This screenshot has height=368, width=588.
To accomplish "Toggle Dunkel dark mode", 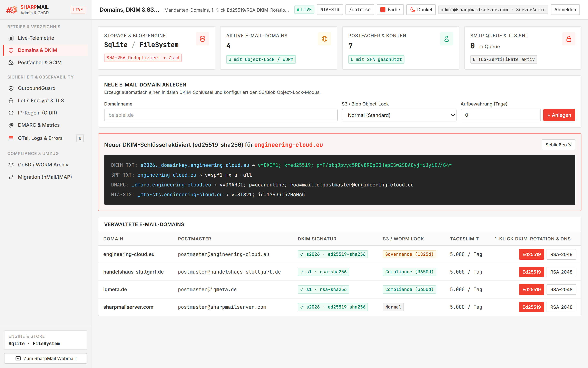I will 421,10.
